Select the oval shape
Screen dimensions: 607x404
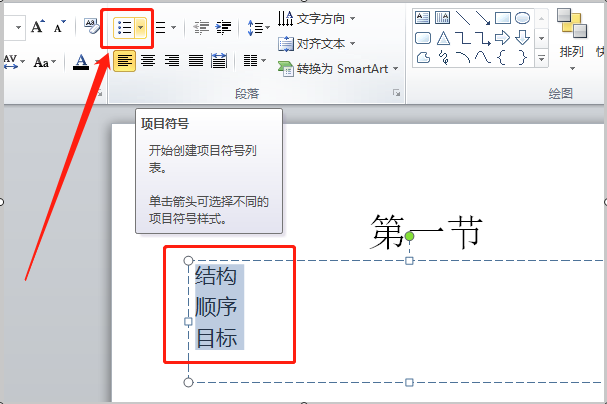pyautogui.click(x=522, y=18)
